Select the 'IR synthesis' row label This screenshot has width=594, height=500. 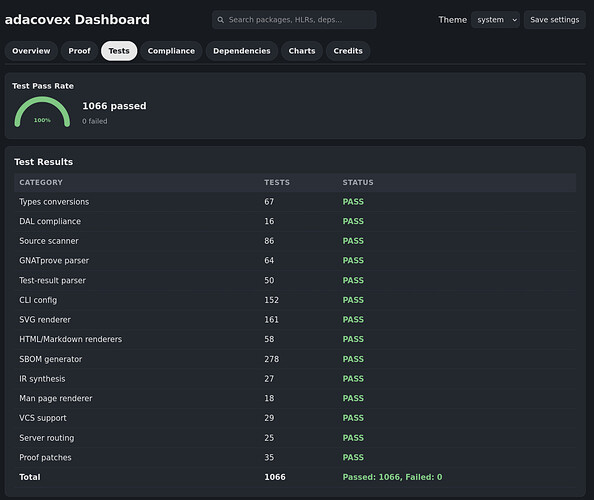42,379
